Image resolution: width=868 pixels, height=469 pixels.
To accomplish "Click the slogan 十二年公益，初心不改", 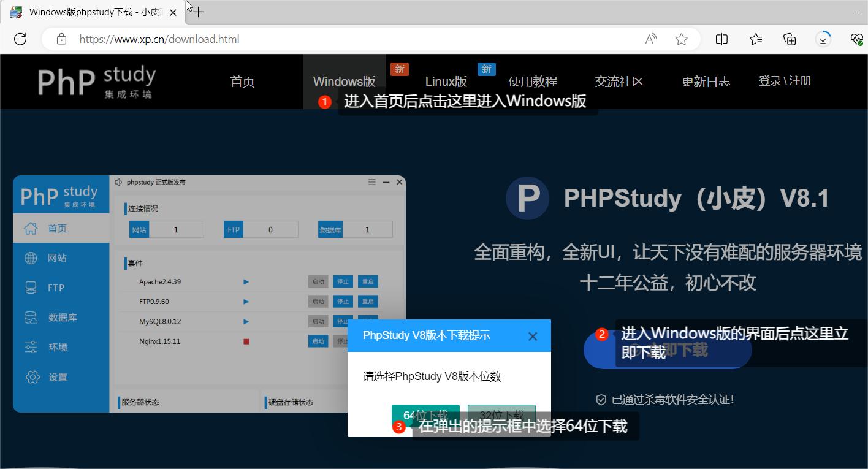I will pyautogui.click(x=668, y=283).
